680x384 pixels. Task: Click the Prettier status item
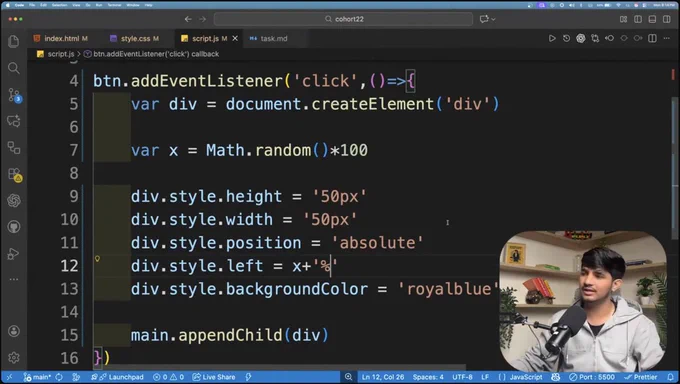click(x=640, y=377)
